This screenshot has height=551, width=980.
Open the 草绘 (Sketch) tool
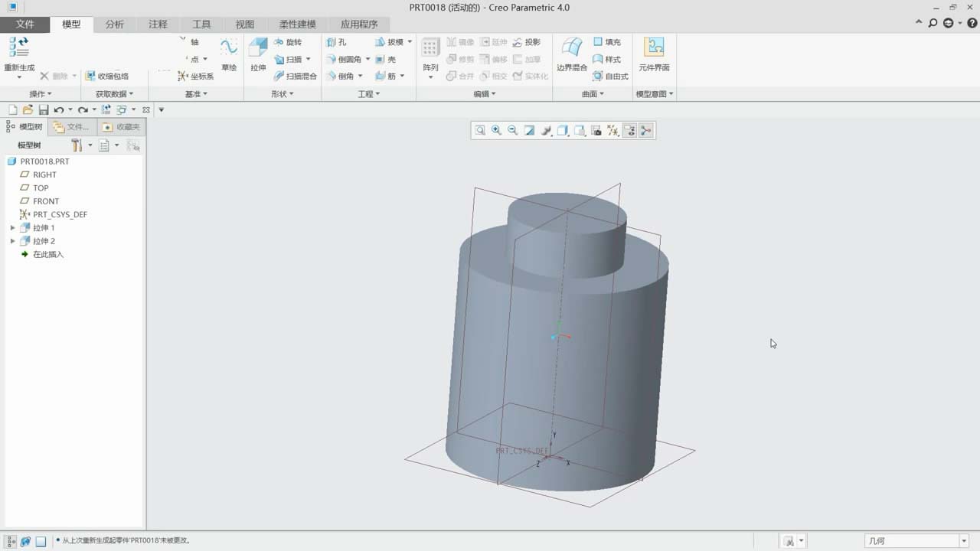229,55
